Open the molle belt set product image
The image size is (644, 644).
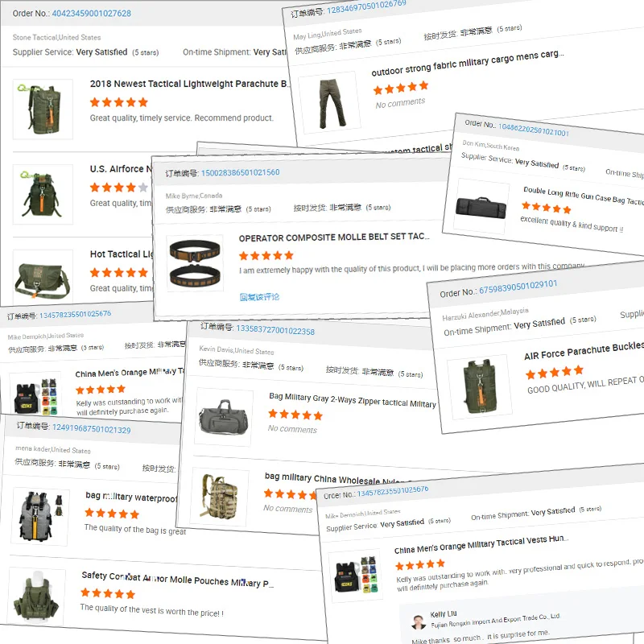195,263
